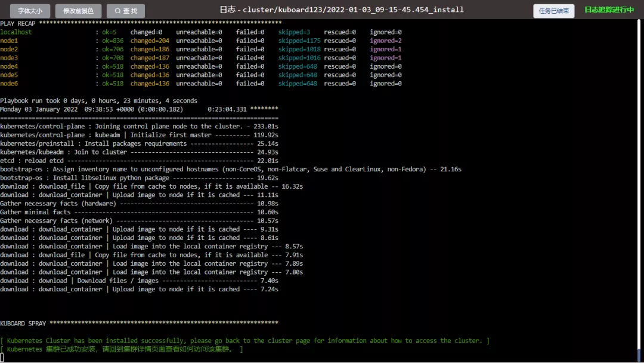Click ok=706 value for node2

coord(113,50)
